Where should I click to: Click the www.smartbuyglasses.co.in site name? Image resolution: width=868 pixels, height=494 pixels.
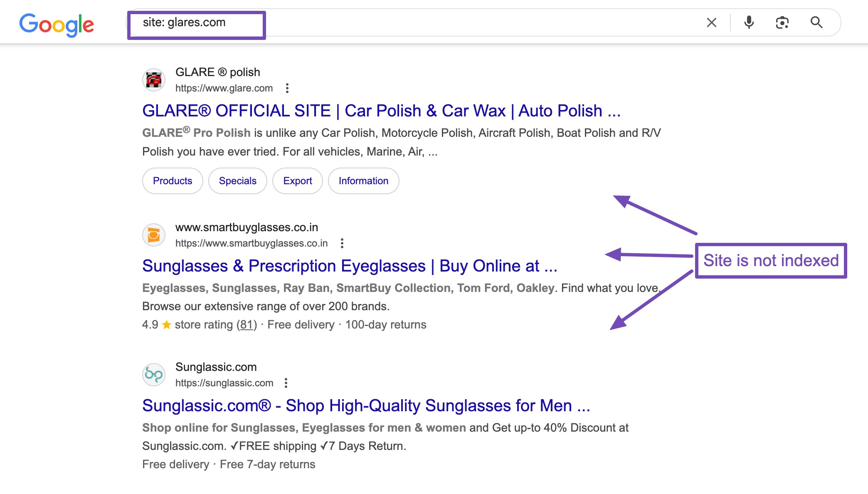(247, 227)
